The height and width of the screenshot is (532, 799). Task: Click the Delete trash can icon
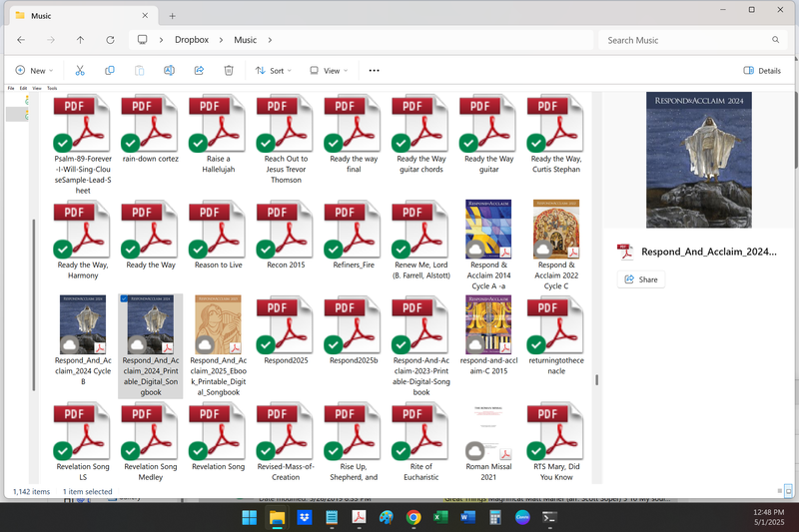(x=229, y=71)
